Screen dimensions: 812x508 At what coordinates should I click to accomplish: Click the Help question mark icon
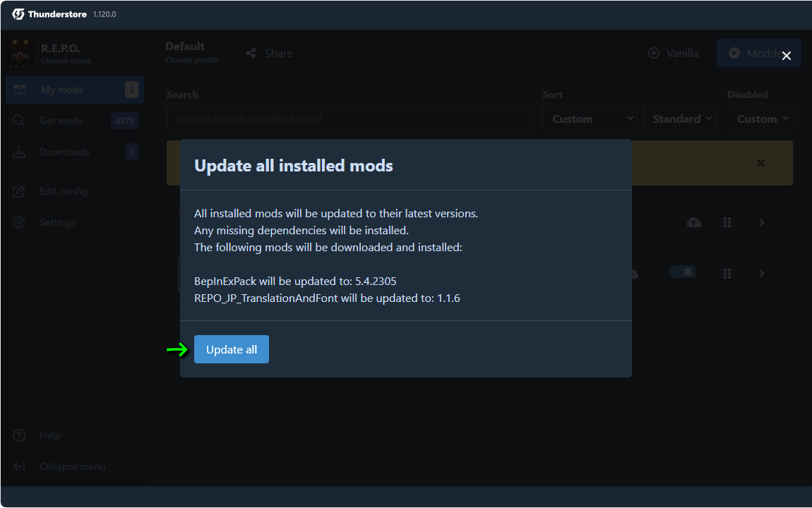(19, 435)
